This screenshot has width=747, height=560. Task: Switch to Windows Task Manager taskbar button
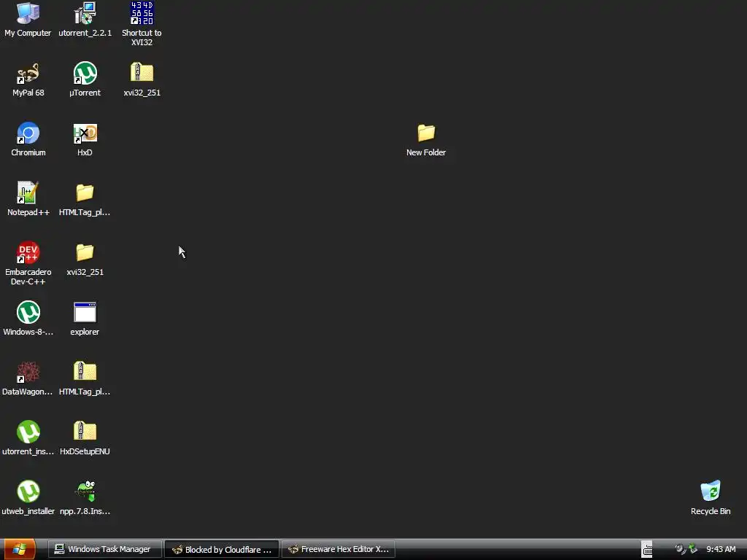pos(105,549)
